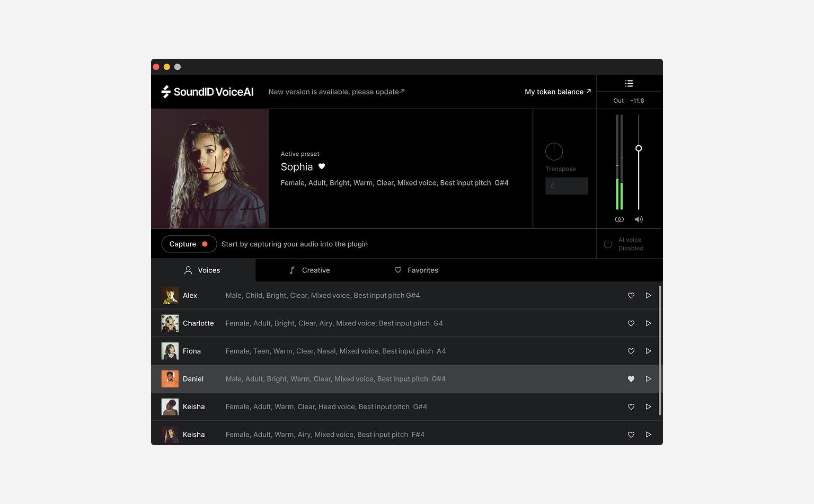Viewport: 814px width, 504px height.
Task: Play the Charlotte voice preview
Action: click(648, 323)
